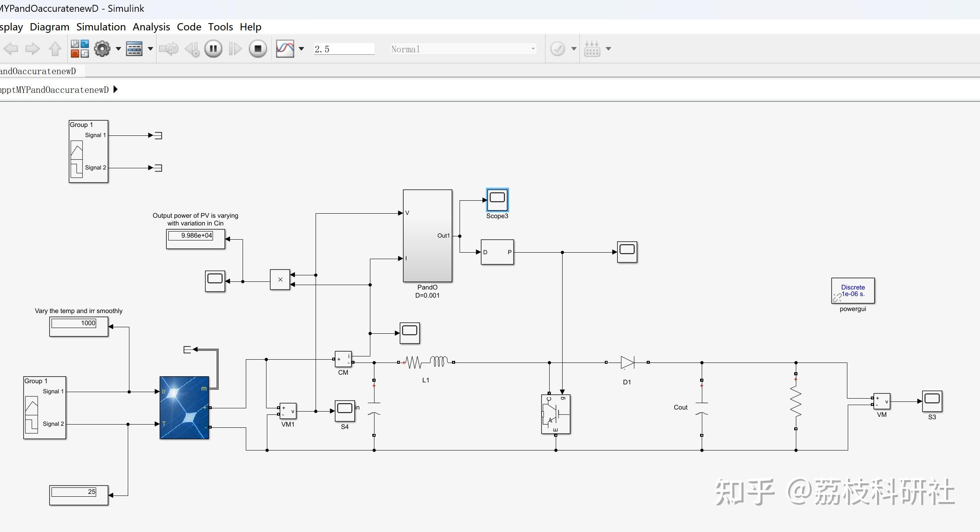Open the Analysis menu
Image resolution: width=980 pixels, height=532 pixels.
[151, 27]
